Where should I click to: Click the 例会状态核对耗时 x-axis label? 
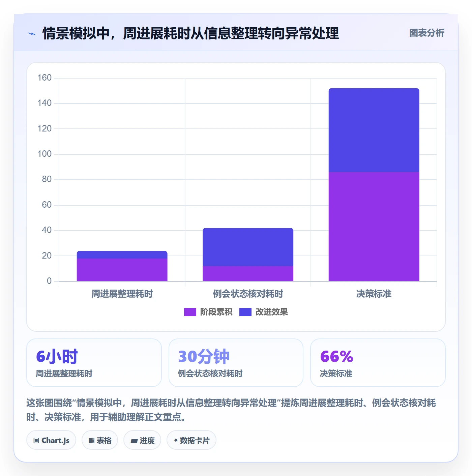tap(248, 294)
